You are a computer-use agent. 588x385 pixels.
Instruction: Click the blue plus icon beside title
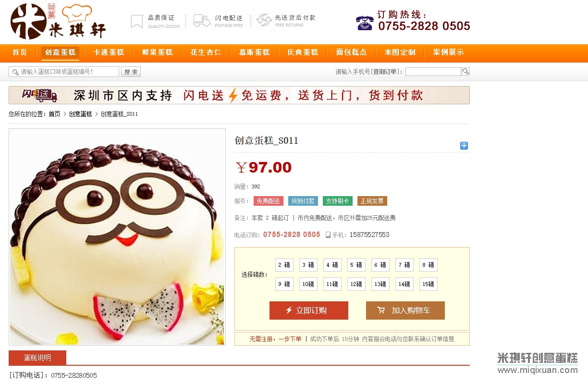pos(464,146)
